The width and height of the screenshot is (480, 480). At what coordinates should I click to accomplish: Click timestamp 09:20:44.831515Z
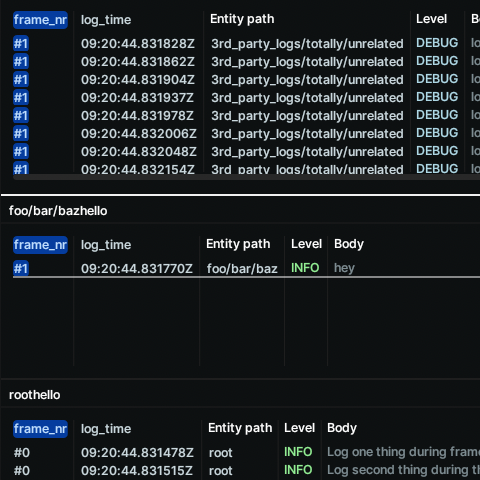137,471
